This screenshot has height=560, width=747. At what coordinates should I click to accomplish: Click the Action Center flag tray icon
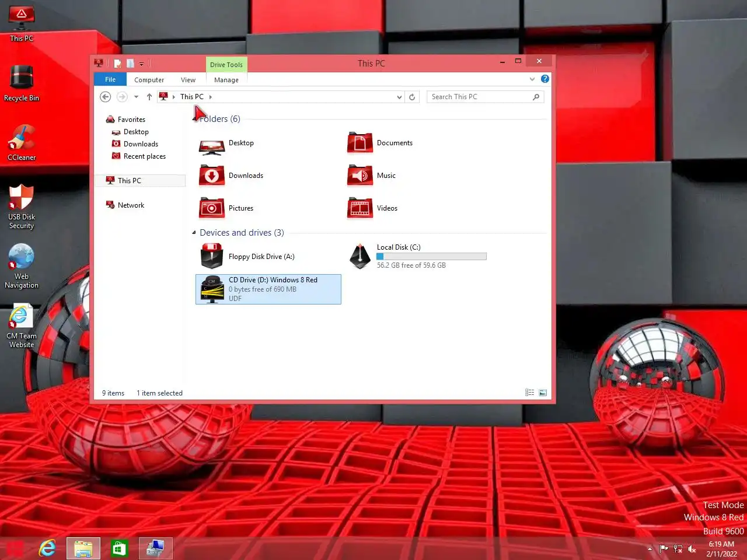tap(664, 549)
